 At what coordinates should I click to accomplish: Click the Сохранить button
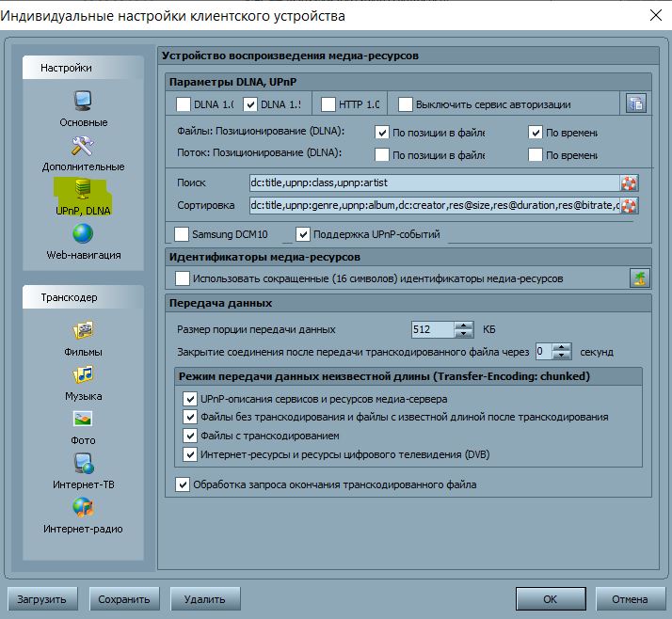pos(125,598)
